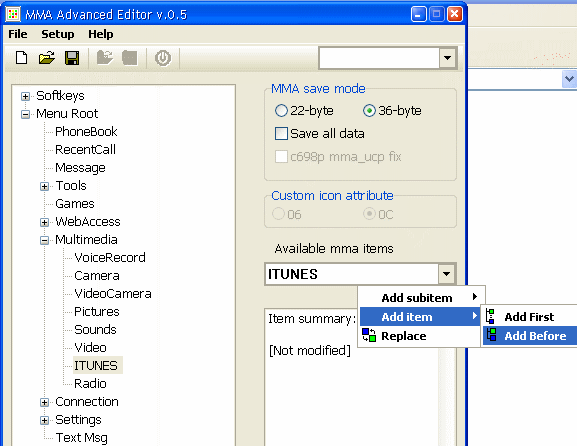
Task: Select the Radio tree item
Action: point(90,383)
